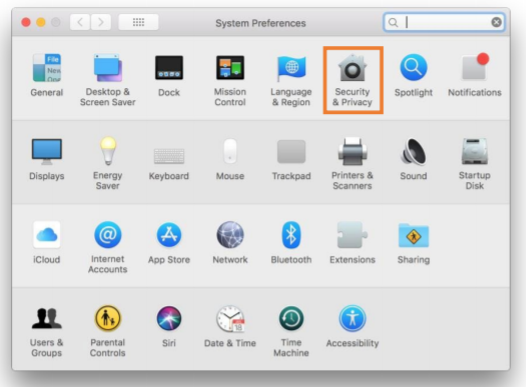
Task: Open Language & Region pane
Action: tap(291, 80)
